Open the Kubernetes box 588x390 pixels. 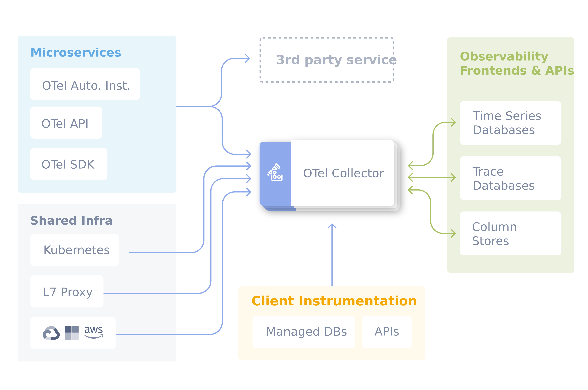pyautogui.click(x=75, y=250)
